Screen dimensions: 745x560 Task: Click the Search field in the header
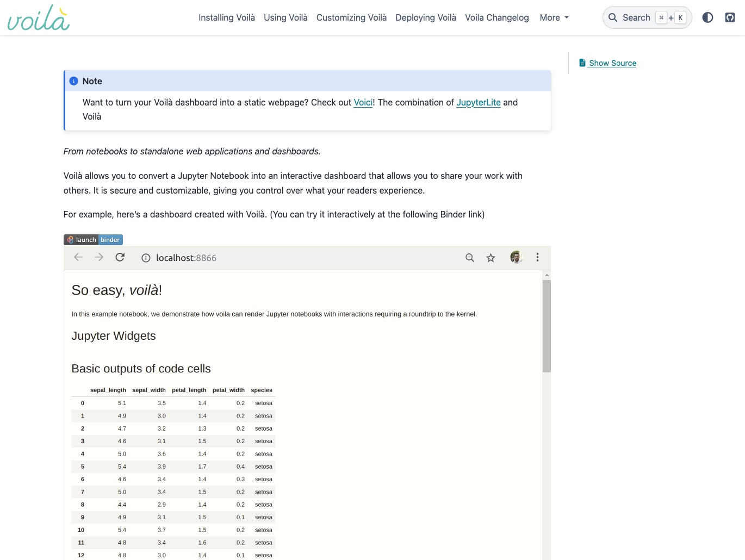point(636,17)
